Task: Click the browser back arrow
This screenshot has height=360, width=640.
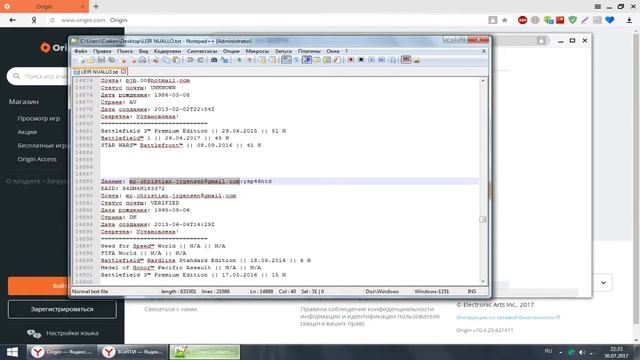Action: pos(12,20)
